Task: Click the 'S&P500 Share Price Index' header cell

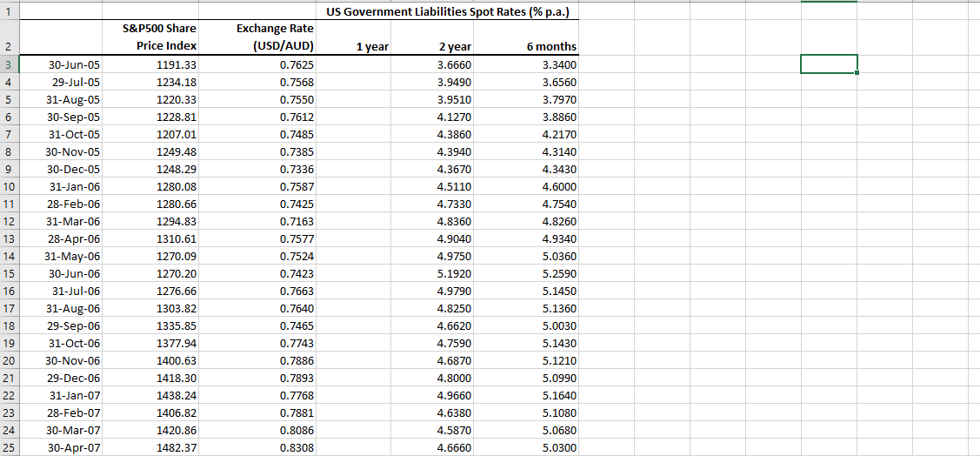Action: [150, 37]
